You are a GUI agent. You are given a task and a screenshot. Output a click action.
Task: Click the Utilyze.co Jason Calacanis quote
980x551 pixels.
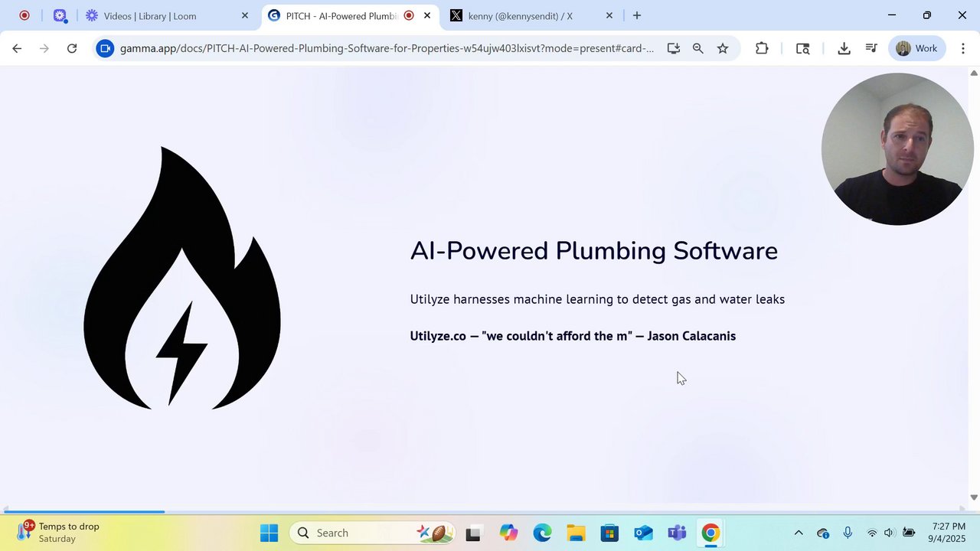point(573,336)
